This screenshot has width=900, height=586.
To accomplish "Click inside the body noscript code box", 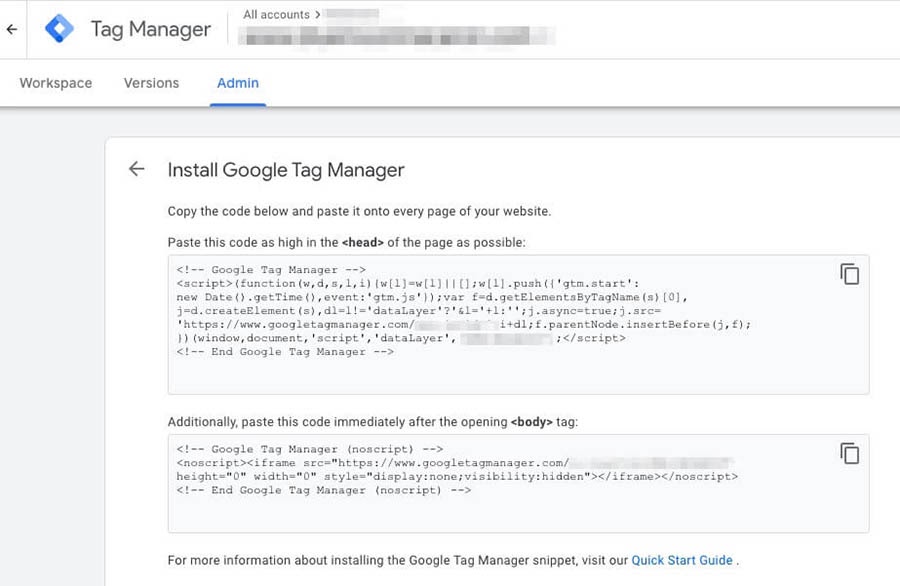I will [518, 484].
